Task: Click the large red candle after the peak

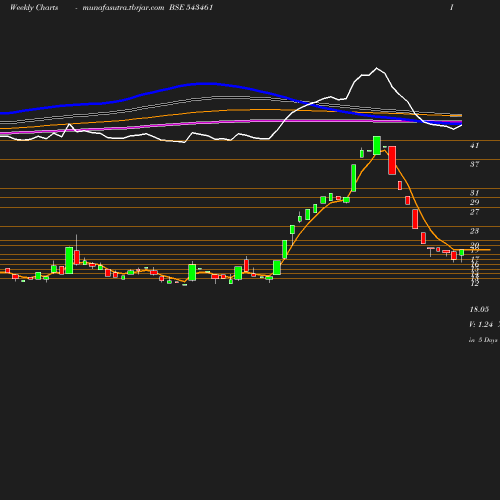Action: tap(392, 160)
